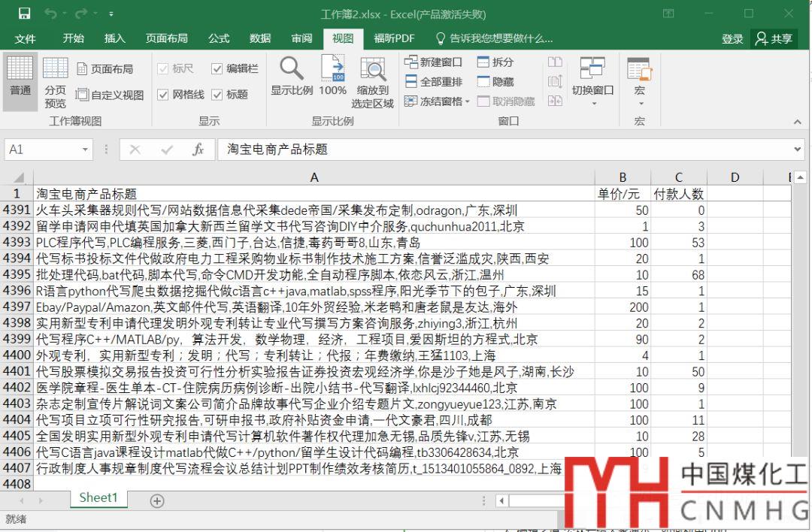
Task: Open the Macros (宏) dropdown
Action: (640, 81)
